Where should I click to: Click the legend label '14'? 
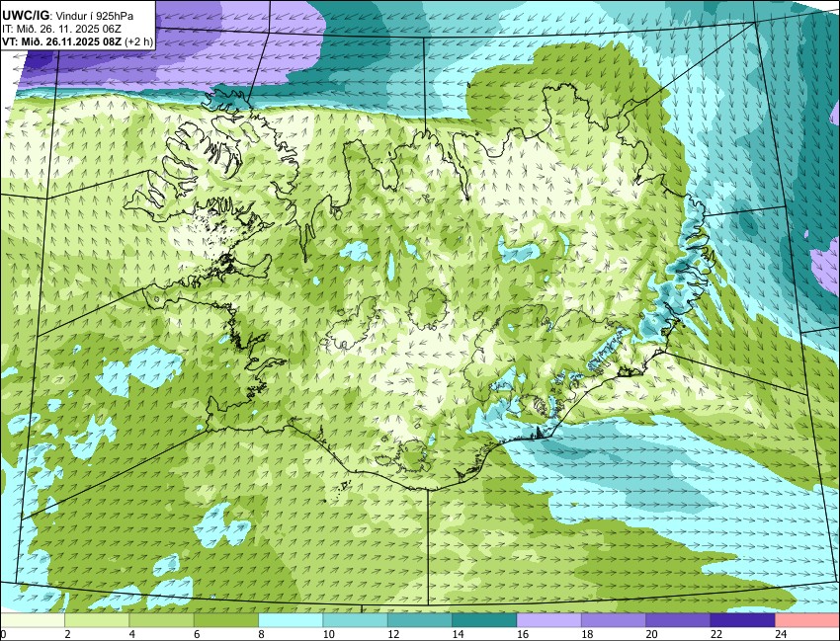coord(458,634)
